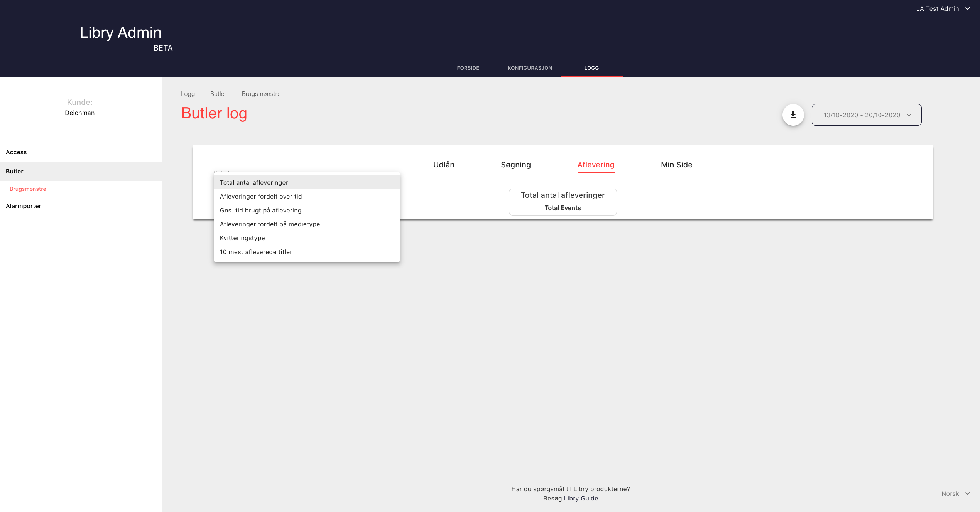980x512 pixels.
Task: Open Alarmporter in the sidebar
Action: (x=24, y=206)
